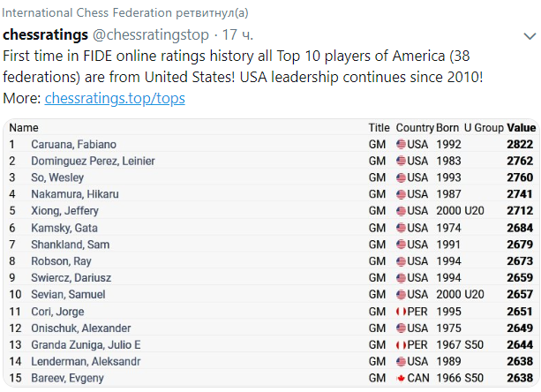The width and height of the screenshot is (541, 392).
Task: Open the @chessratingstop handle
Action: coord(150,35)
